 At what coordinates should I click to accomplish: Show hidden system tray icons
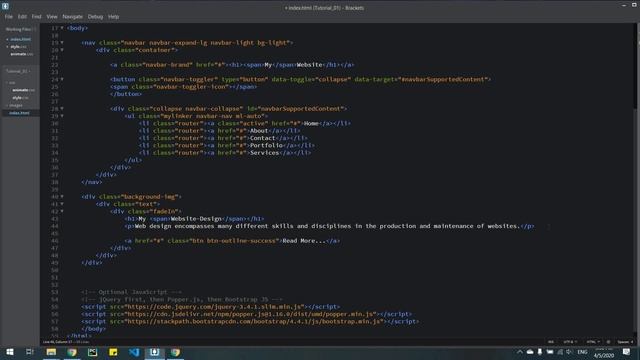pos(520,352)
